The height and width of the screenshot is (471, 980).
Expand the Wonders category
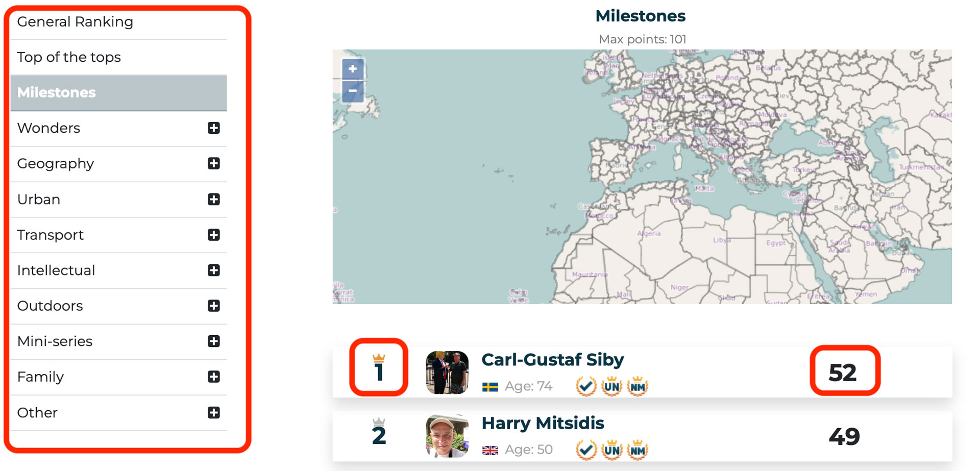tap(214, 128)
